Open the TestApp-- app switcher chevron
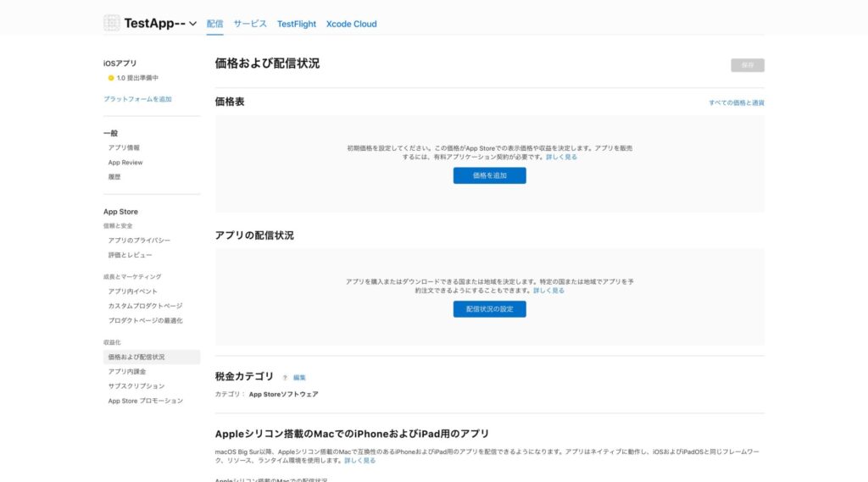 [x=192, y=24]
